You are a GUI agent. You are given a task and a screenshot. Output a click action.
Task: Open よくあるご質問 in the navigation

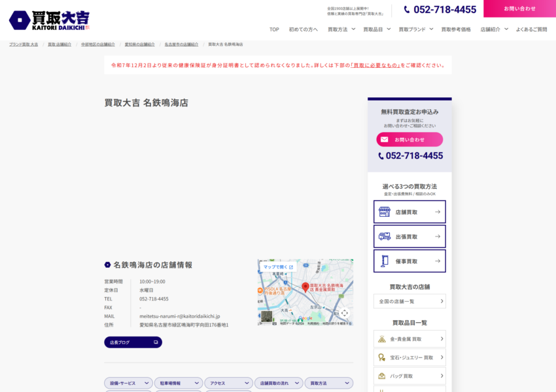[x=531, y=29]
